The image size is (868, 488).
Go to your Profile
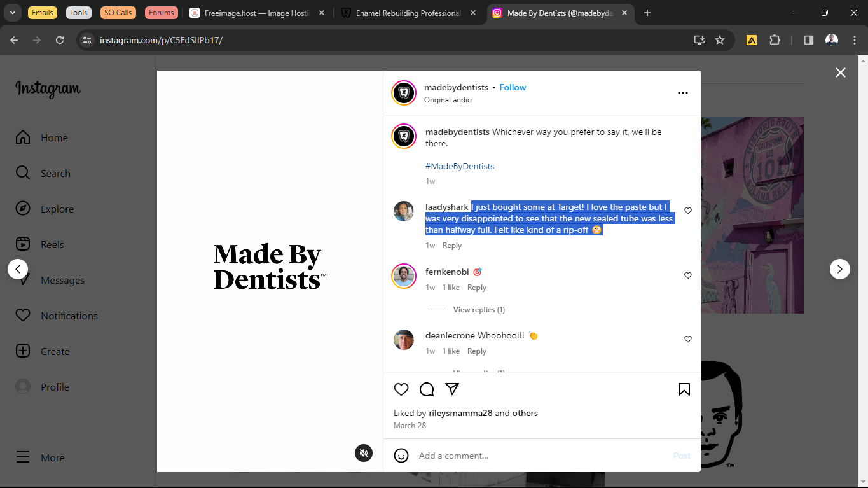click(43, 387)
